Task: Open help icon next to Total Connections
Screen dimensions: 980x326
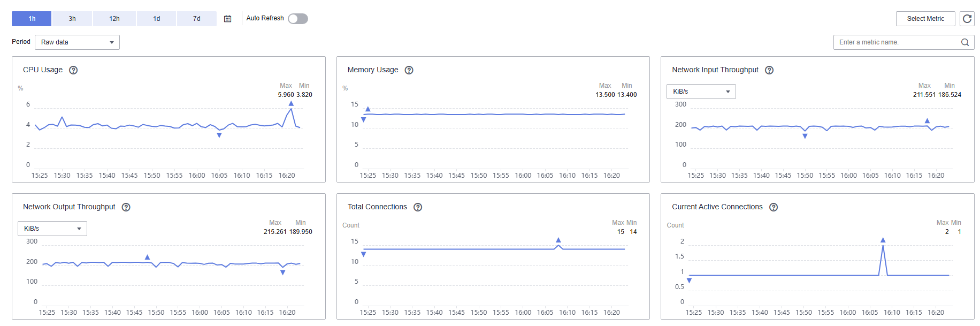Action: click(x=418, y=207)
